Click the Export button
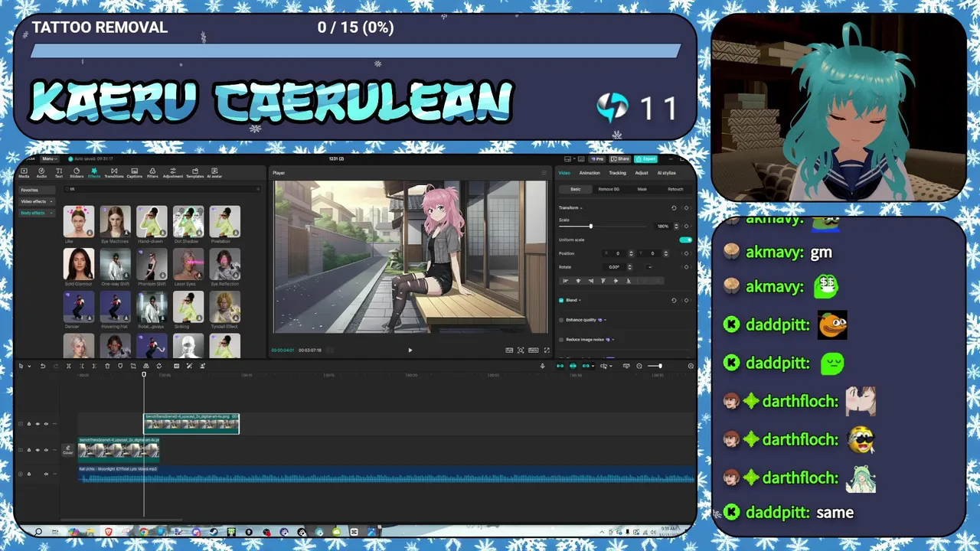This screenshot has width=980, height=551. click(645, 159)
